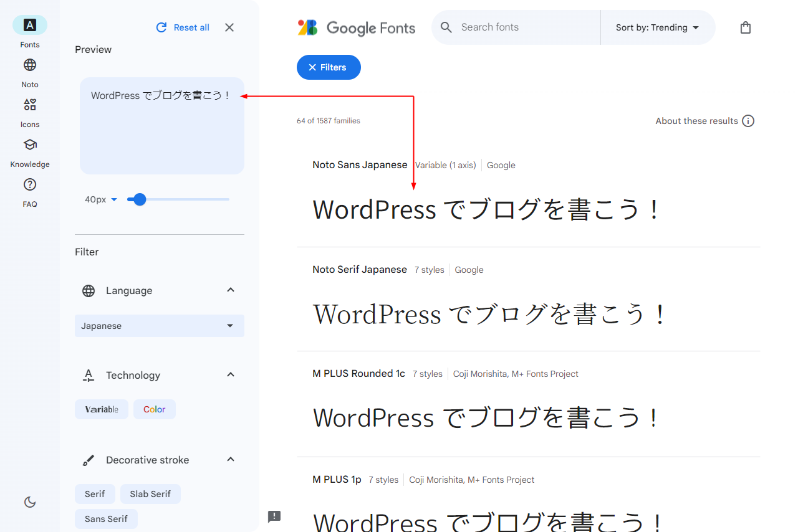798x532 pixels.
Task: Toggle the Sans Serif filter chip
Action: 106,519
